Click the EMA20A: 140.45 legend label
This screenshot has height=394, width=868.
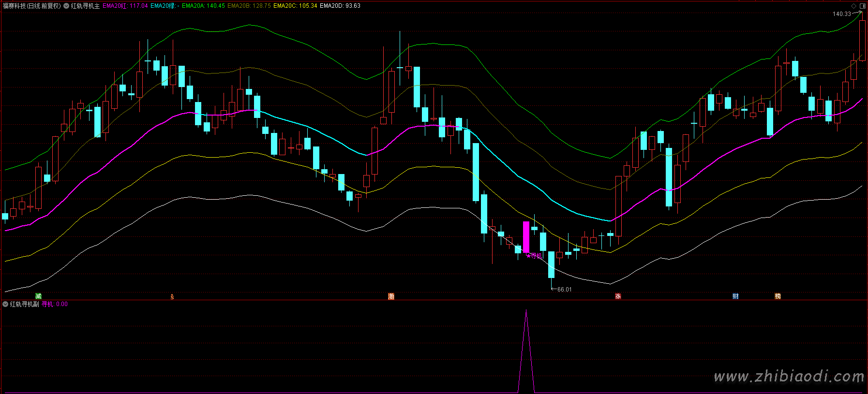(203, 6)
